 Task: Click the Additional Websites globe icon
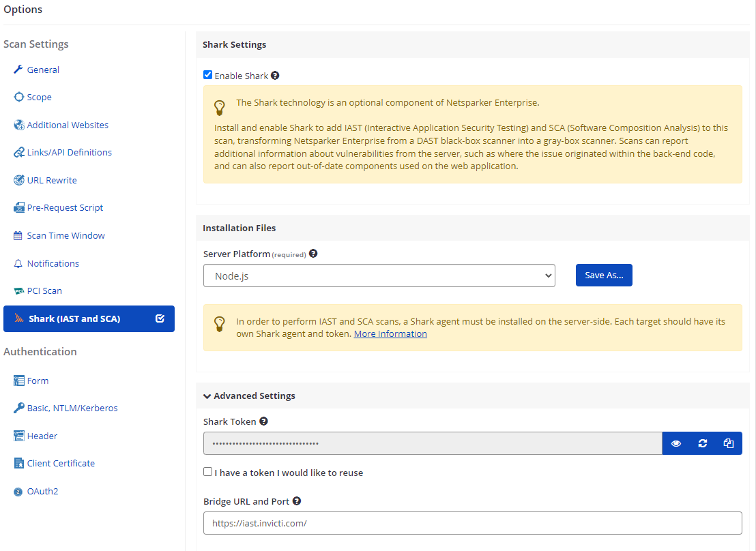[19, 125]
